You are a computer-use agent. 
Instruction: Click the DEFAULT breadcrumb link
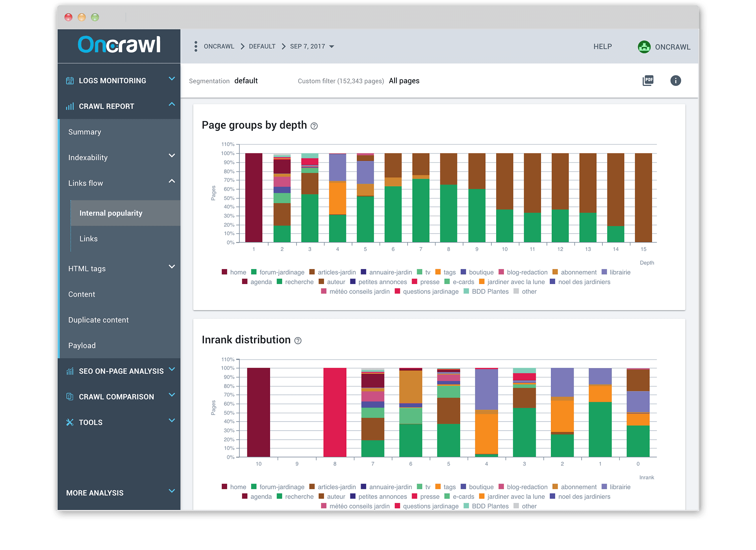click(262, 46)
